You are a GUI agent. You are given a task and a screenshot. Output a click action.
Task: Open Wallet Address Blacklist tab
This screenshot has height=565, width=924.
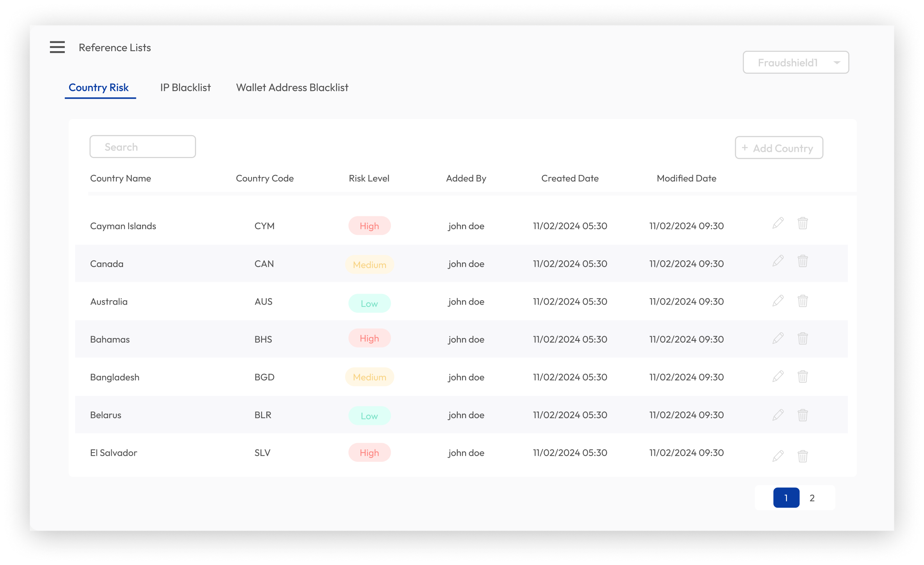pos(292,87)
